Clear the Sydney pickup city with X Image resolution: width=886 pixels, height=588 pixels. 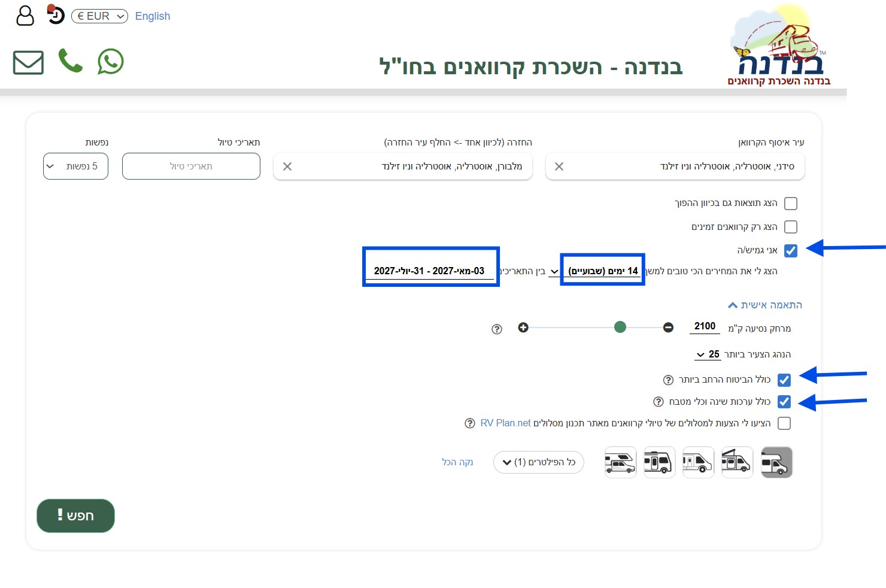click(x=559, y=166)
